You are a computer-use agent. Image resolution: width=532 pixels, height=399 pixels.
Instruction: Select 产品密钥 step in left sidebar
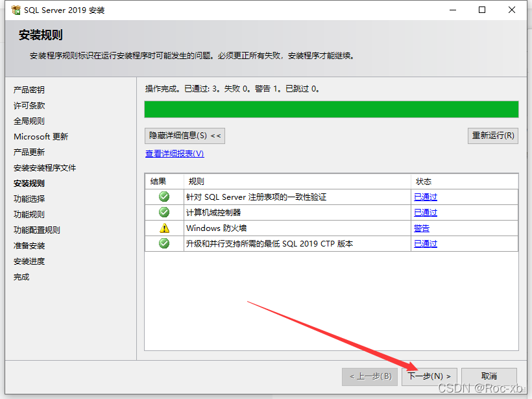point(29,90)
